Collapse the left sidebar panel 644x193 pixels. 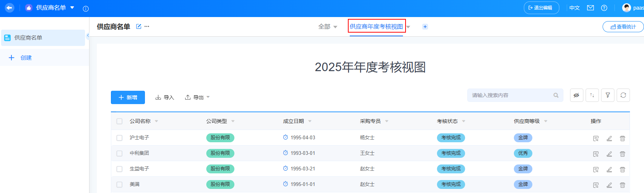(x=88, y=36)
